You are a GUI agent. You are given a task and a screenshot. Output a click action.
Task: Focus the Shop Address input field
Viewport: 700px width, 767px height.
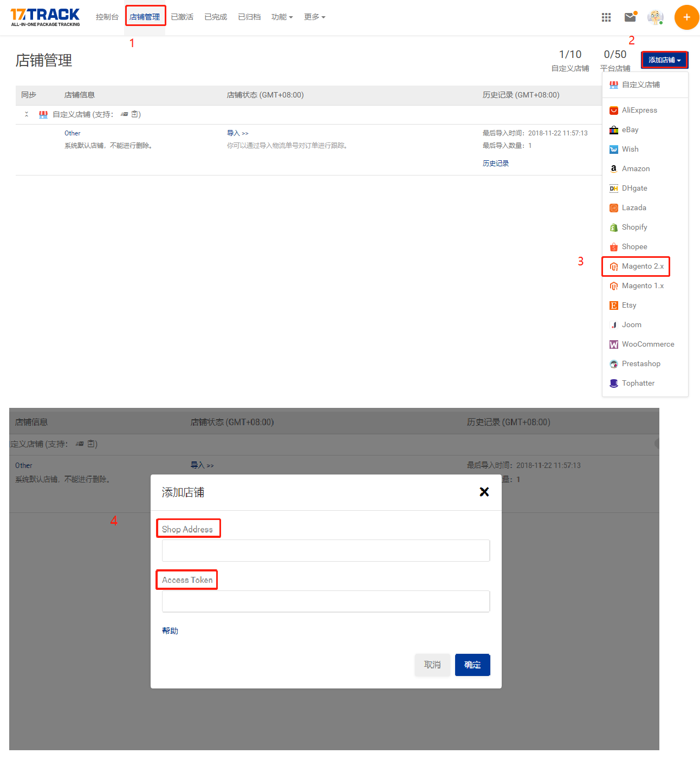click(326, 550)
